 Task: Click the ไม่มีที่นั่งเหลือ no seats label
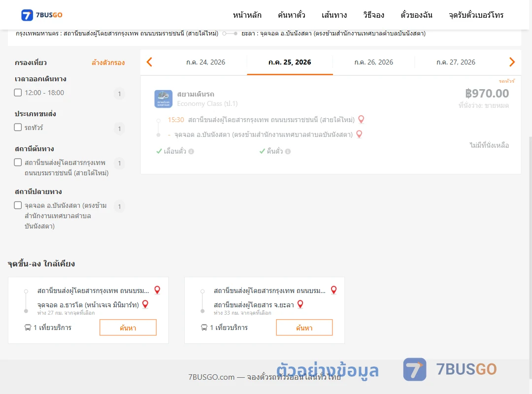pos(489,145)
